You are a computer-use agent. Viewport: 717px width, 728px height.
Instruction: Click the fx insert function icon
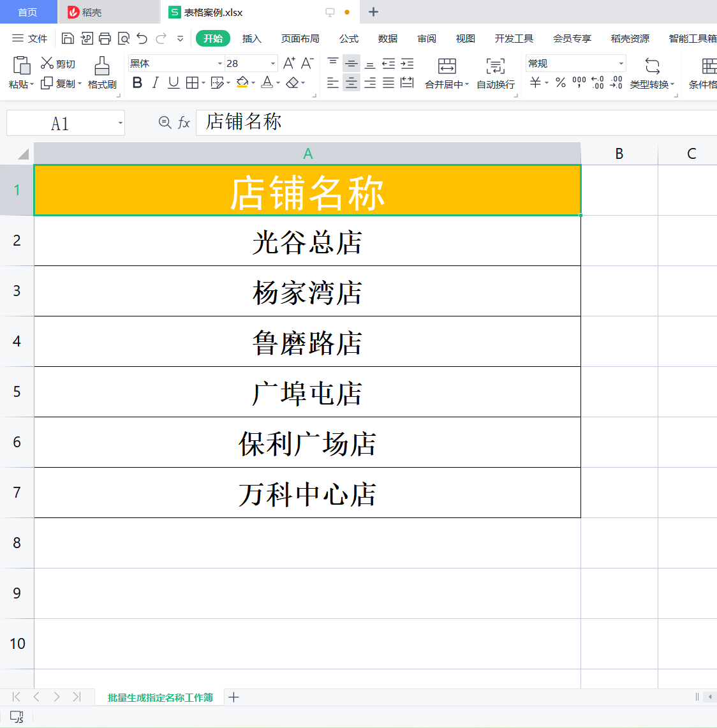pyautogui.click(x=184, y=123)
